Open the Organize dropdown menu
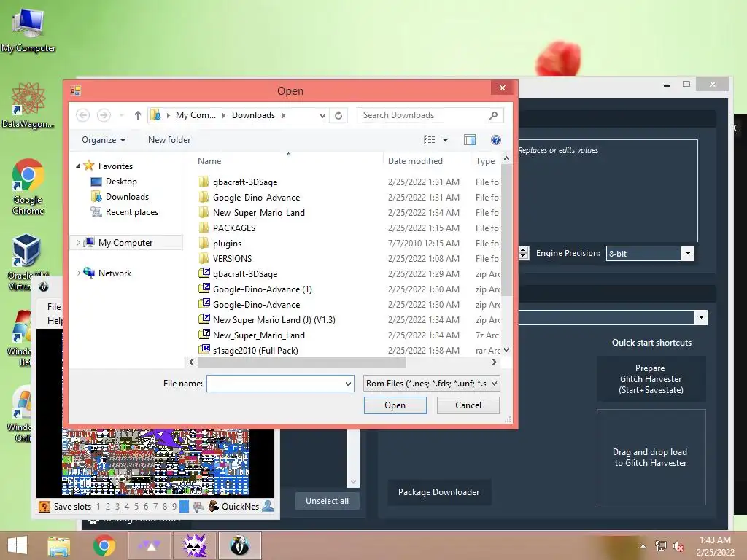The width and height of the screenshot is (747, 560). pyautogui.click(x=104, y=139)
